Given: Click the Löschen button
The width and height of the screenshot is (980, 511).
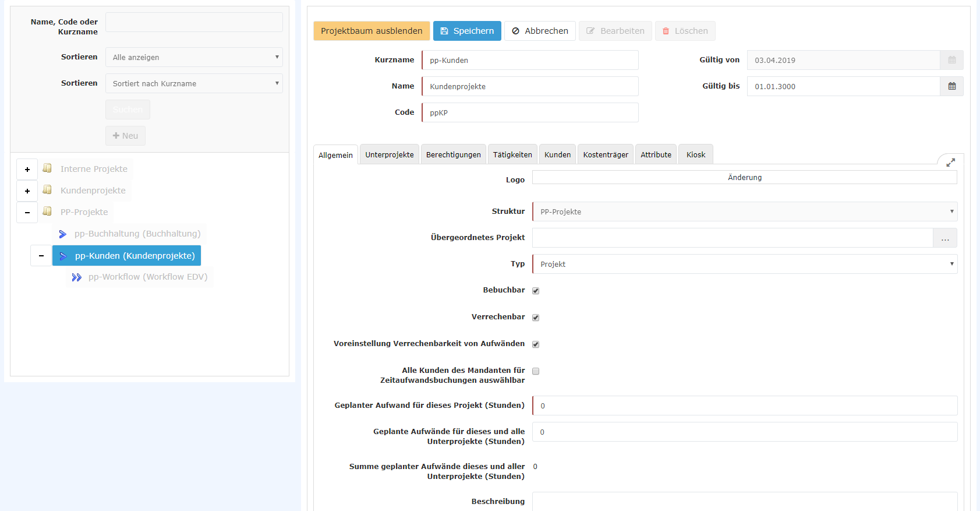Looking at the screenshot, I should (685, 31).
